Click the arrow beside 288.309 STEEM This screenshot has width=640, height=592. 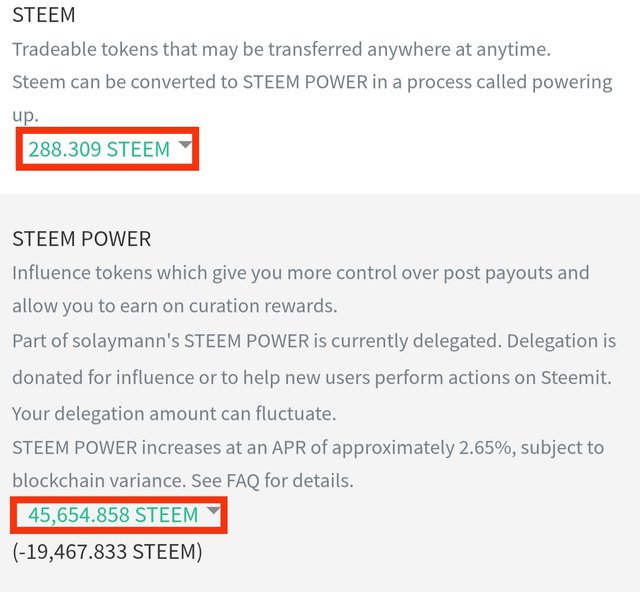184,147
